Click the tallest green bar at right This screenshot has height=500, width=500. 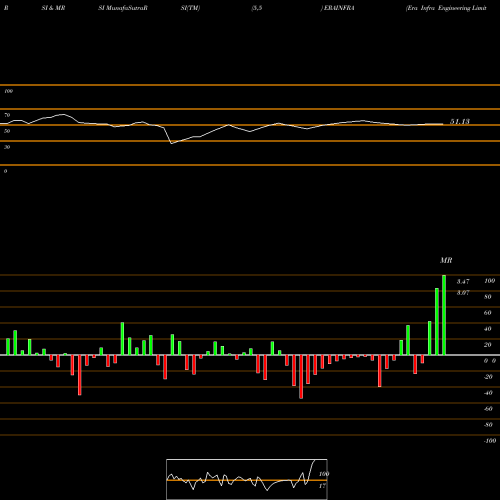(444, 315)
